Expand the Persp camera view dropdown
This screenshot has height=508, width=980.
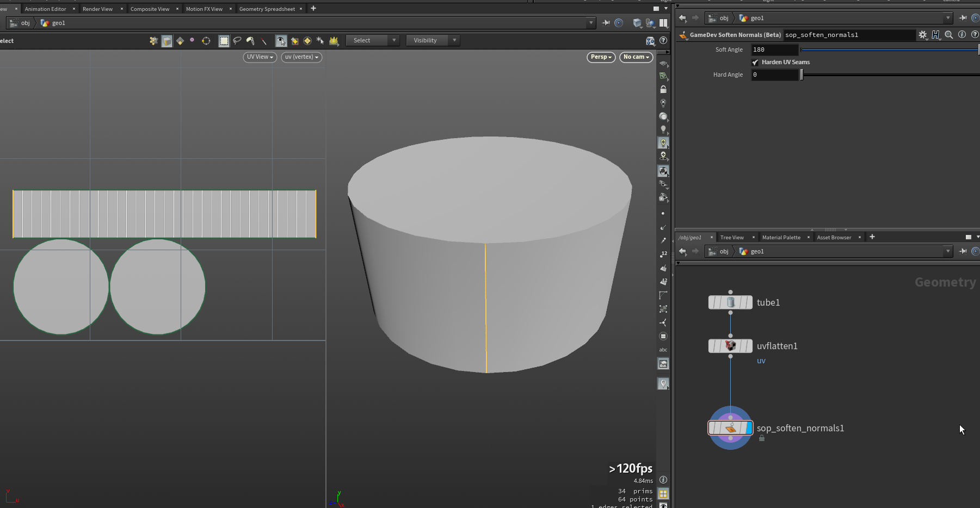[601, 57]
